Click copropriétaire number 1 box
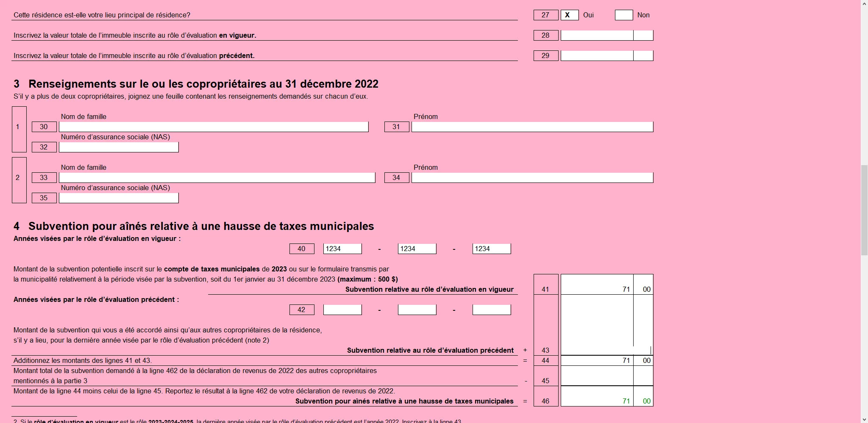This screenshot has width=868, height=423. 19,130
